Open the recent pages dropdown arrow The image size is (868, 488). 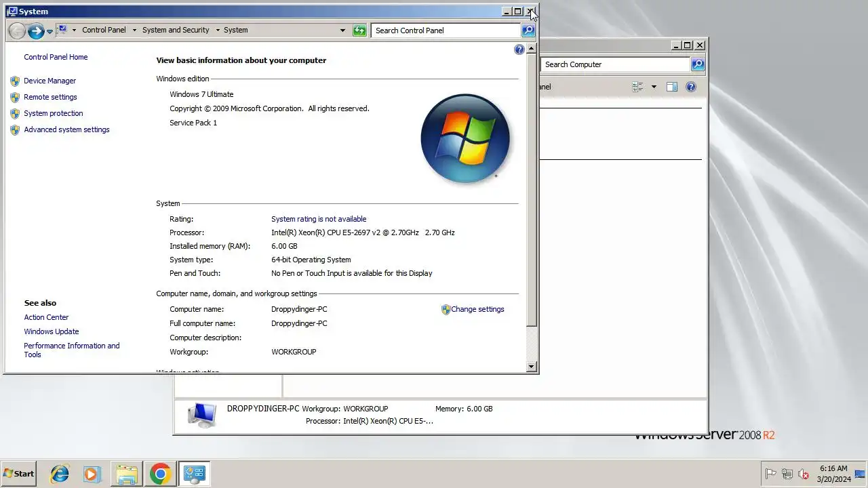tap(50, 31)
